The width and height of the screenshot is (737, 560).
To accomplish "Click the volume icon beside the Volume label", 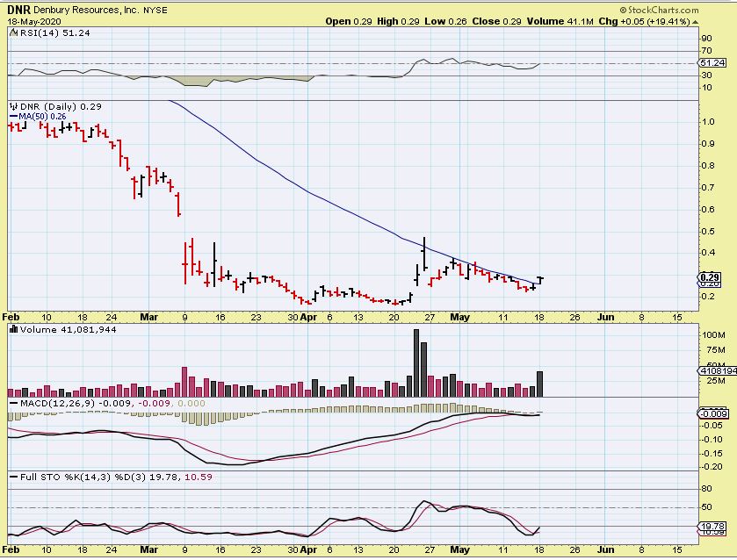I will [x=14, y=330].
